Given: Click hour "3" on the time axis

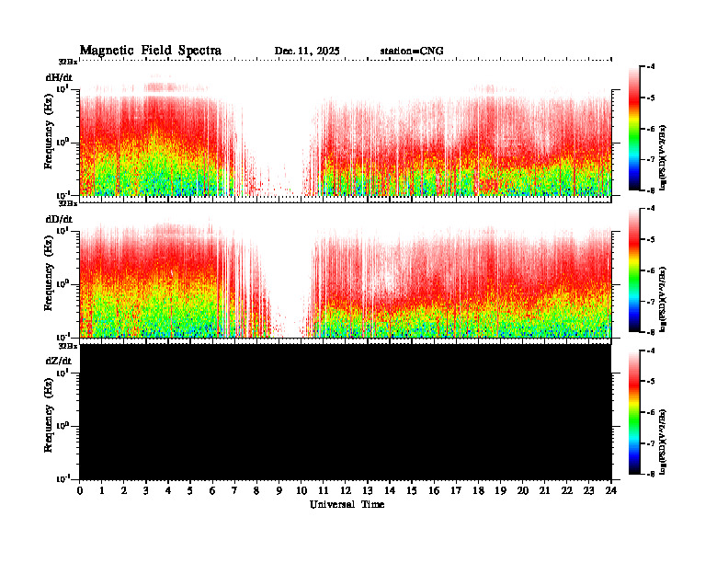Looking at the screenshot, I should pyautogui.click(x=146, y=490).
